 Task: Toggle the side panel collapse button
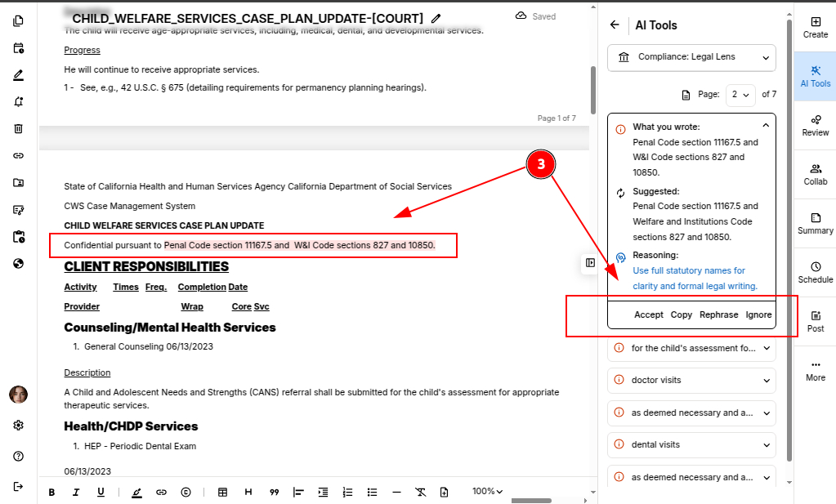click(589, 262)
